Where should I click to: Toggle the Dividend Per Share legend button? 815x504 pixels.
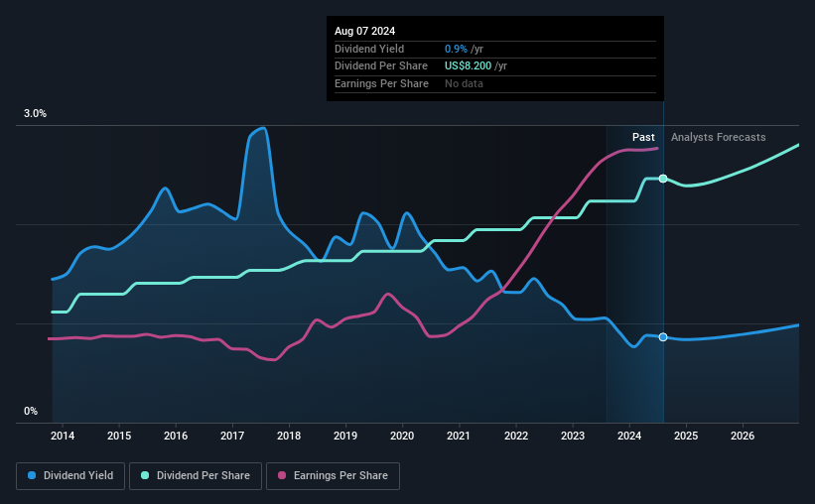[x=196, y=476]
